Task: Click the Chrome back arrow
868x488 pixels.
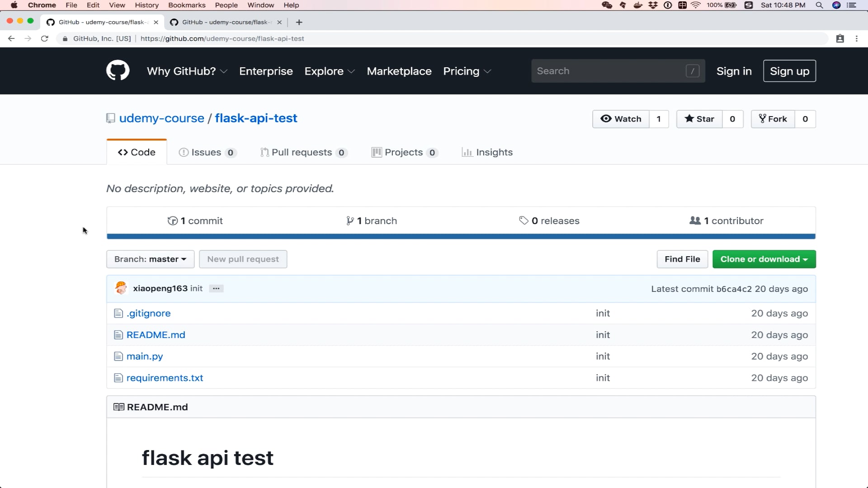Action: (x=11, y=39)
